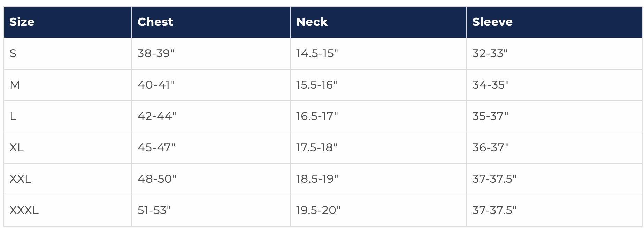
Task: Click the 38-39" chest measurement cell
Action: [x=156, y=53]
